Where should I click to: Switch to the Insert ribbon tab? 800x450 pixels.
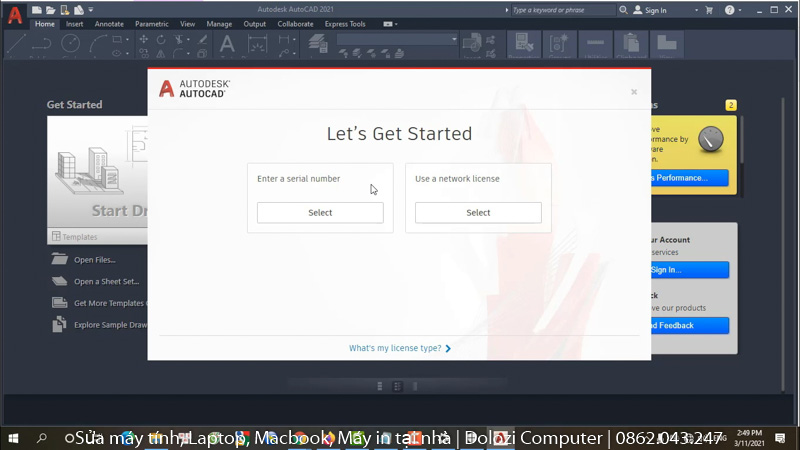(x=74, y=24)
